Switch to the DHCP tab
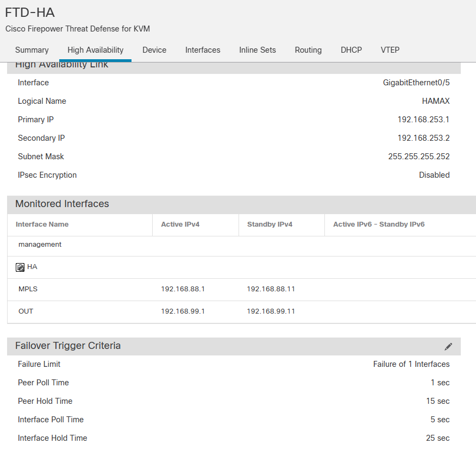Image resolution: width=476 pixels, height=456 pixels. [x=351, y=50]
